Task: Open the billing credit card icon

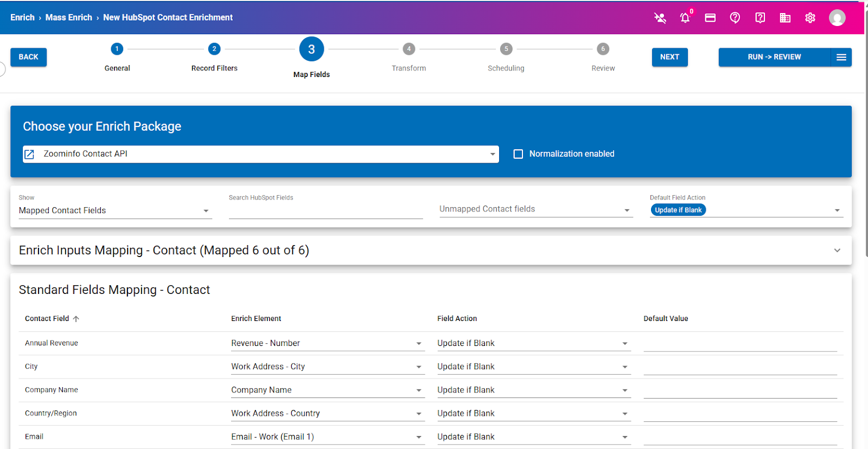Action: coord(710,18)
